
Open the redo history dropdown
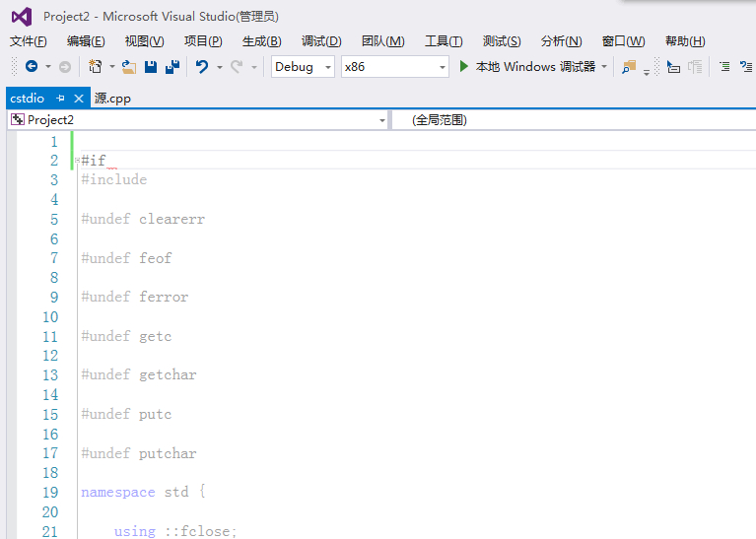pyautogui.click(x=254, y=67)
